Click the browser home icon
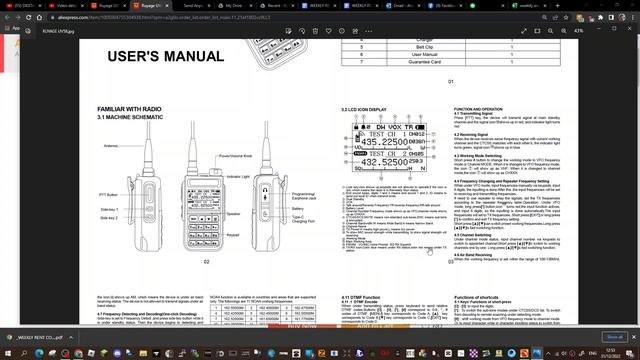This screenshot has height=360, width=640. pyautogui.click(x=39, y=18)
